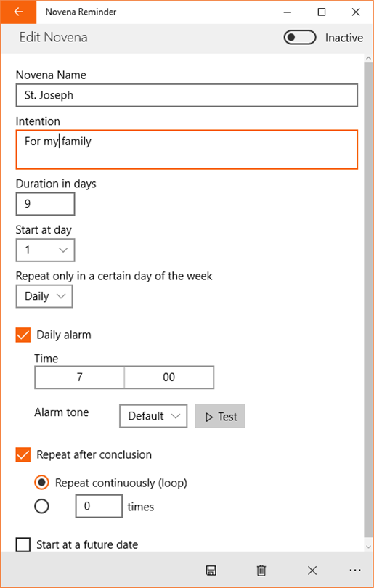Click the alarm hour field showing 7
The image size is (374, 588).
pos(80,377)
